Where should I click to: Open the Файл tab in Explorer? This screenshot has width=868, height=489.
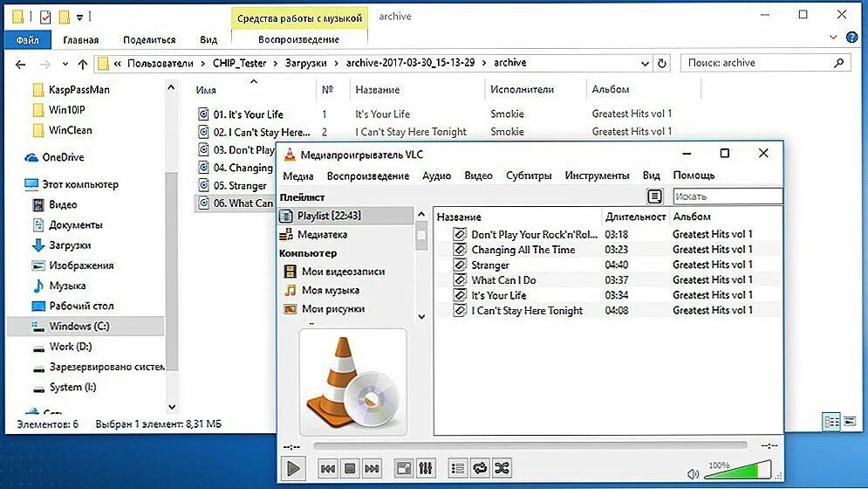pos(28,40)
